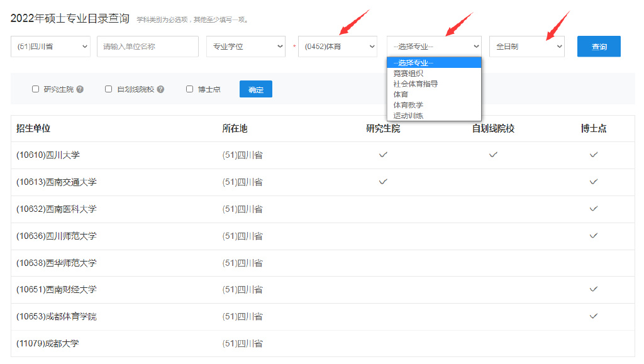644x364 pixels.
Task: Click the 博士点 checkmark for 西南财经大学
Action: [593, 289]
